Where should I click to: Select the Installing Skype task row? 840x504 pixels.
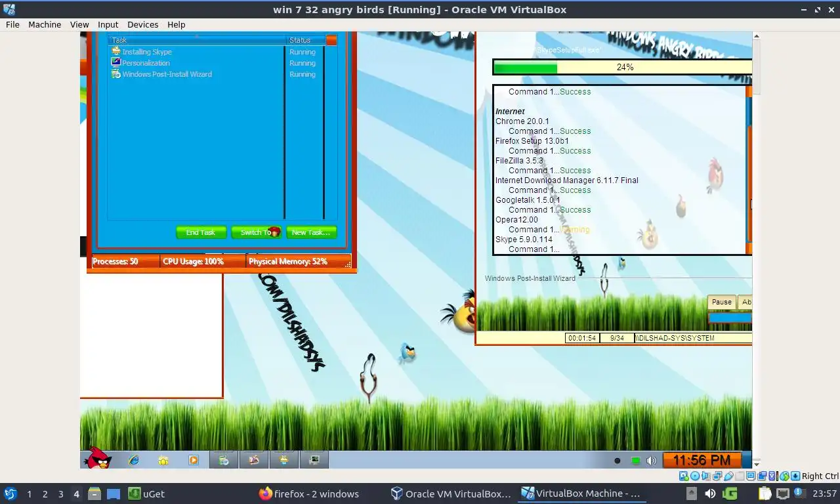[x=217, y=52]
